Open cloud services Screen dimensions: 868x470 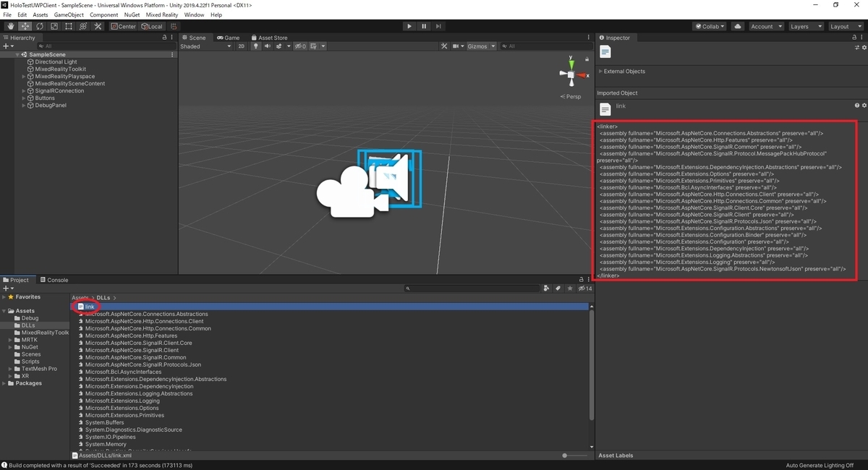point(738,26)
